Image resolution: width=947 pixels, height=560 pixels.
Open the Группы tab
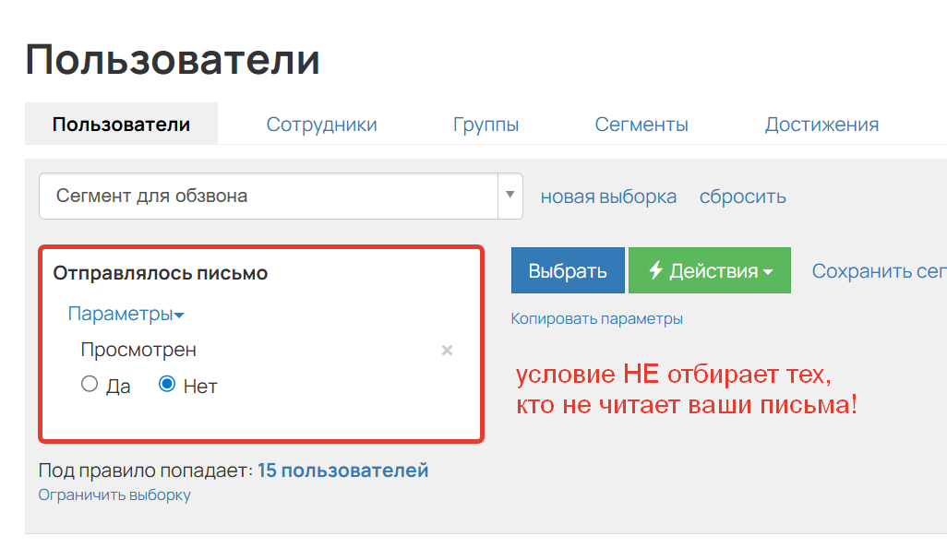point(485,125)
